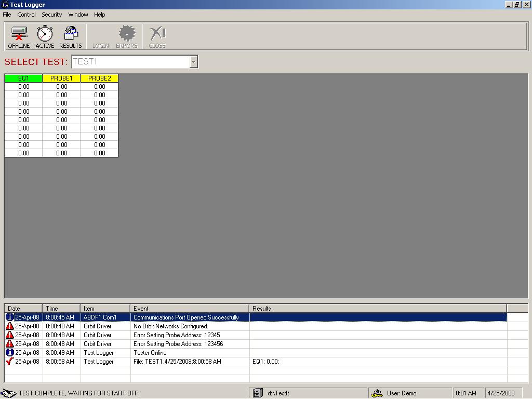This screenshot has width=532, height=399.
Task: Click the yellow PROBE2 column header
Action: coord(99,78)
